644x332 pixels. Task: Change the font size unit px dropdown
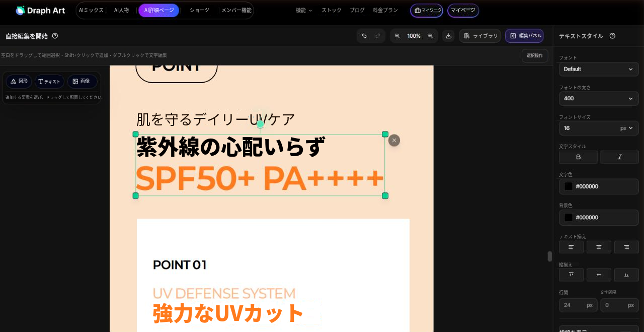tap(626, 128)
